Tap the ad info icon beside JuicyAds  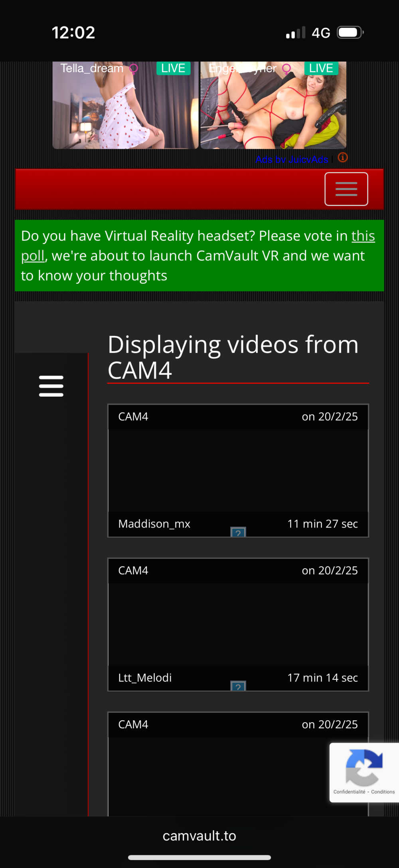343,158
